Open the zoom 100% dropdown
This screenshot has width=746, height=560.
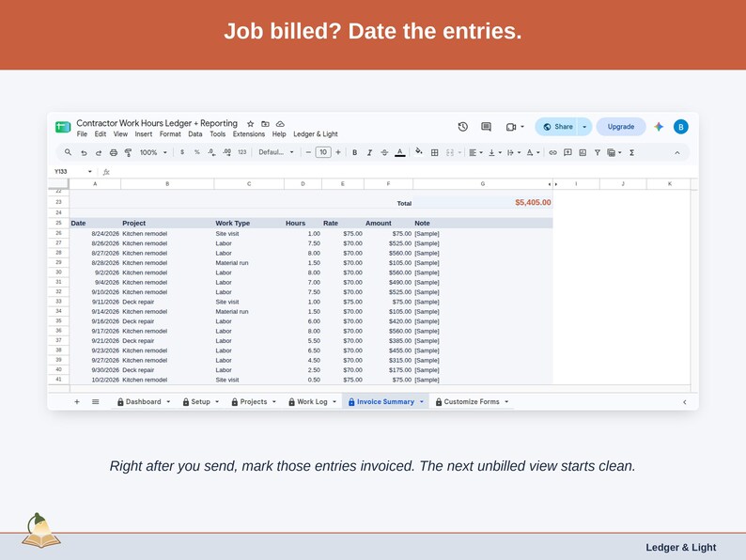tap(153, 153)
